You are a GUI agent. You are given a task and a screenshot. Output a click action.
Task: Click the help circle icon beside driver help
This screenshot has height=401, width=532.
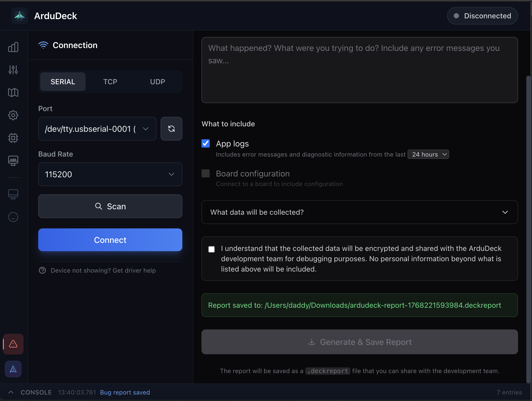[42, 271]
